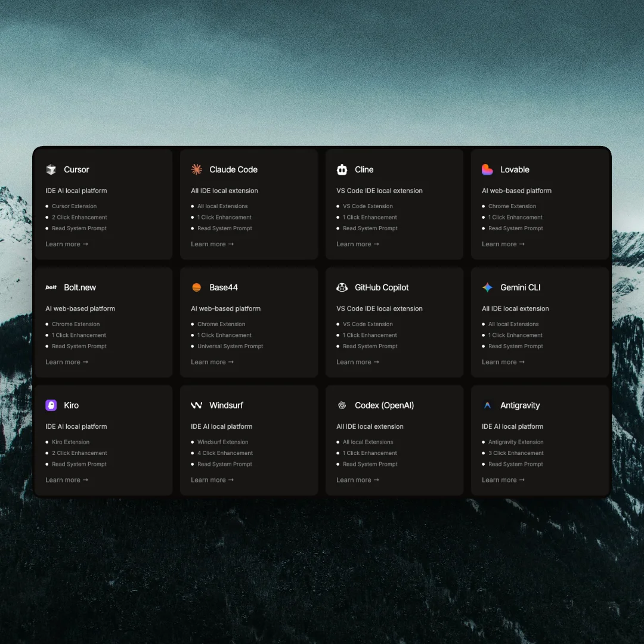Click the Codex (OpenAI) icon

342,405
